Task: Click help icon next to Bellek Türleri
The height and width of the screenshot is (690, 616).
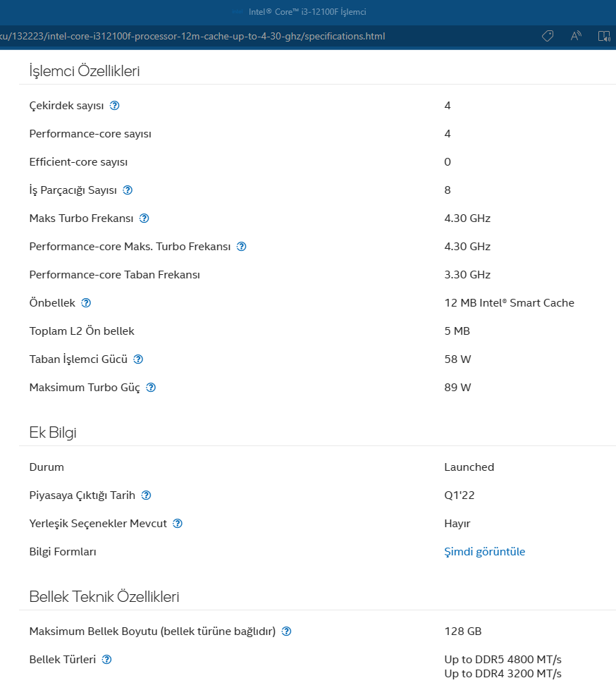Action: click(106, 660)
